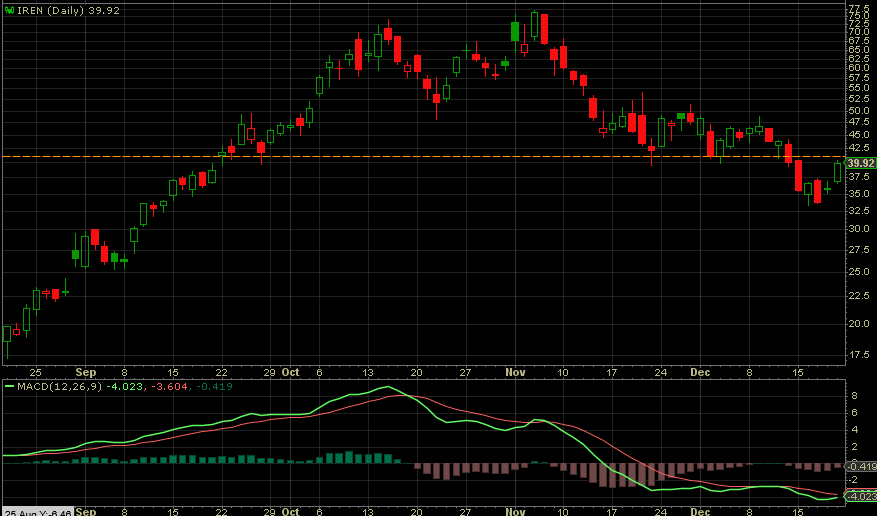Image resolution: width=877 pixels, height=516 pixels.
Task: Click the value -2 on the MACD scale
Action: coord(853,480)
